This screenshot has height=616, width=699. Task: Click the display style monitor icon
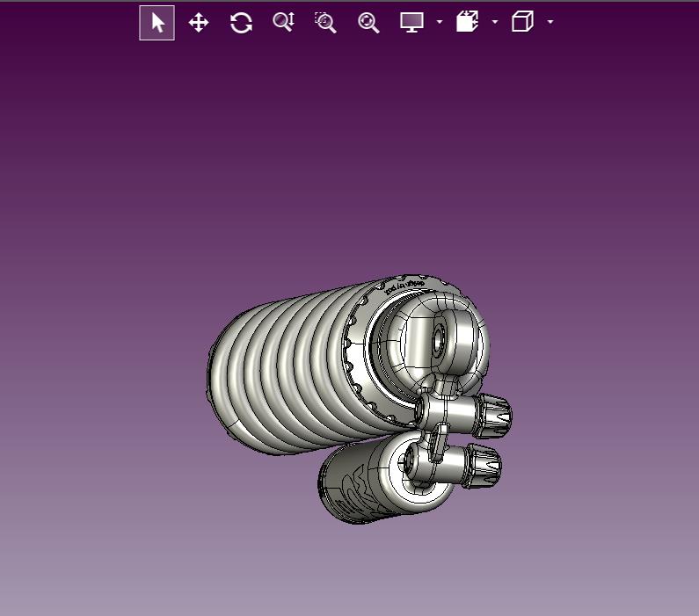411,22
